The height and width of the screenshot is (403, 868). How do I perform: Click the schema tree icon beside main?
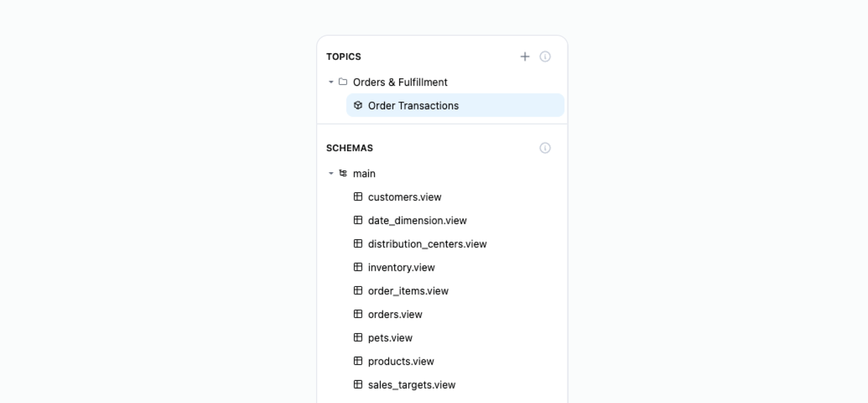pyautogui.click(x=342, y=173)
